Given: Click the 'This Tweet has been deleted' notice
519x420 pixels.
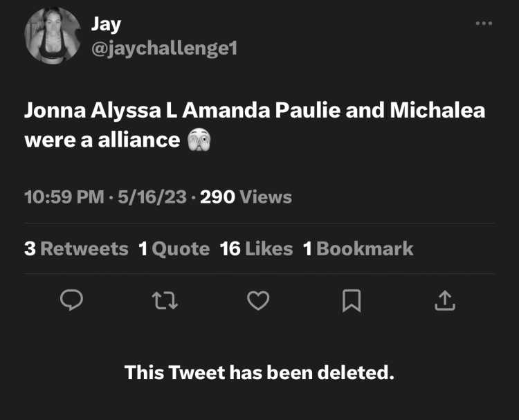Looking at the screenshot, I should pyautogui.click(x=259, y=372).
